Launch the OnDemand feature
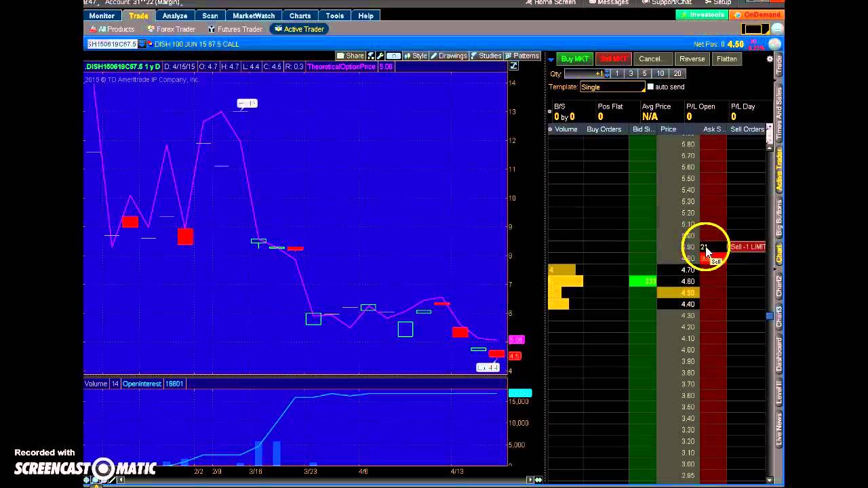This screenshot has height=488, width=868. 757,15
